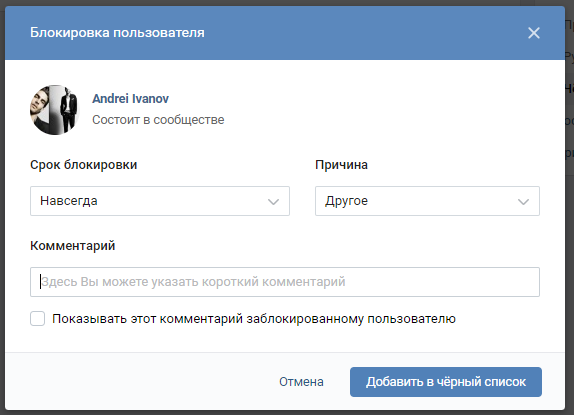The height and width of the screenshot is (415, 574).
Task: Click the Срок блокировки label
Action: coord(83,165)
